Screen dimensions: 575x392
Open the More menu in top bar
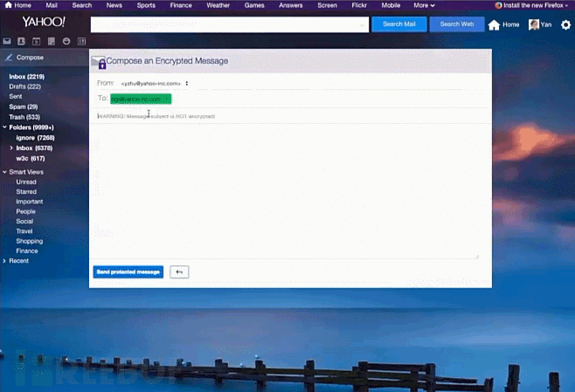coord(424,5)
